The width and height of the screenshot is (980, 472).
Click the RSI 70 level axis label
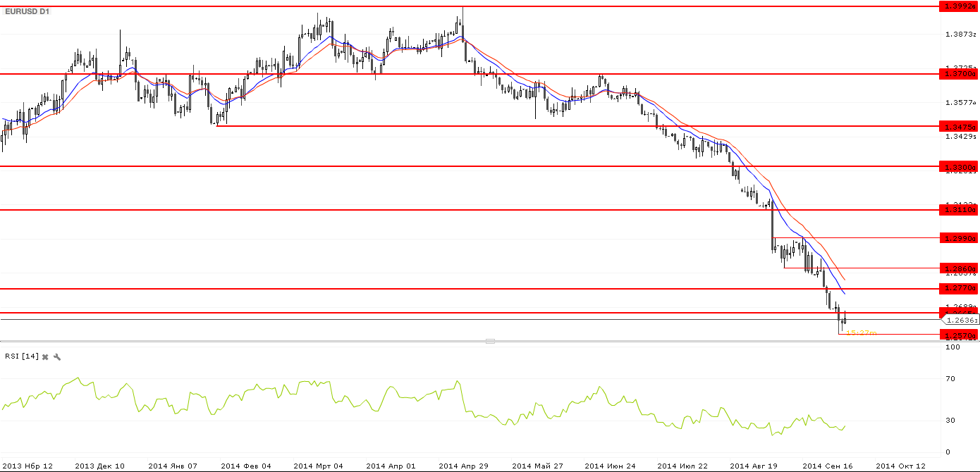click(x=950, y=379)
